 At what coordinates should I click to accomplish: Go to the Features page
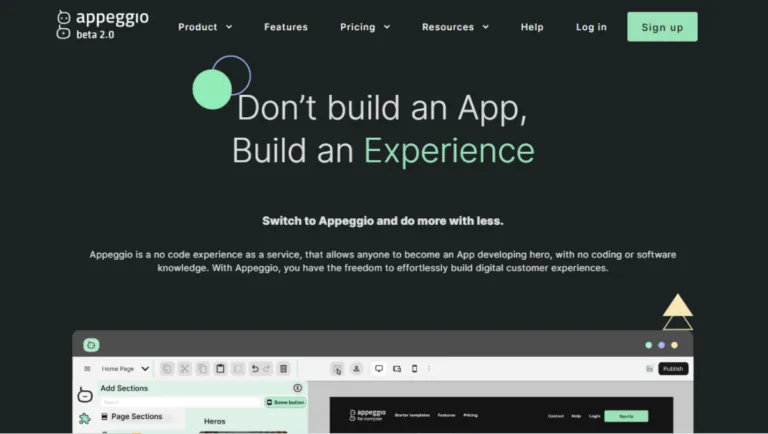coord(286,27)
